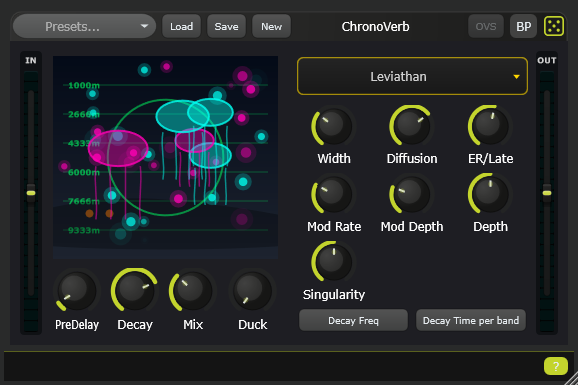Click the Mod Depth knob
Image resolution: width=578 pixels, height=385 pixels.
(x=412, y=194)
